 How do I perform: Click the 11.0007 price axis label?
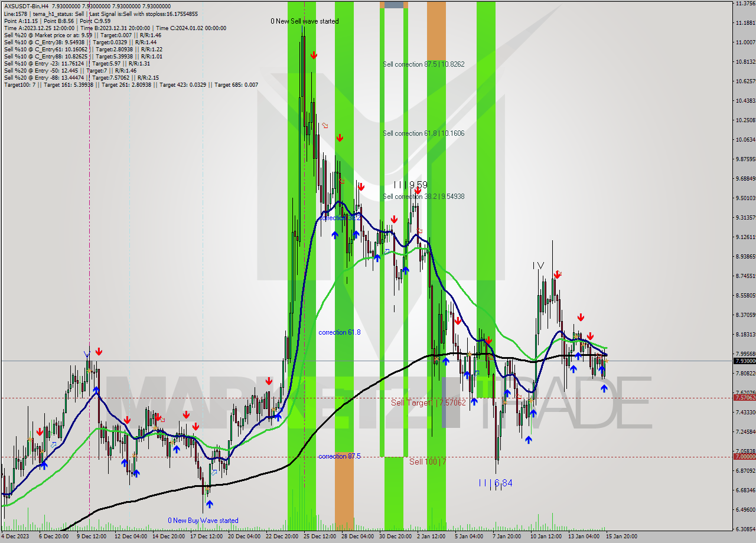coord(745,42)
